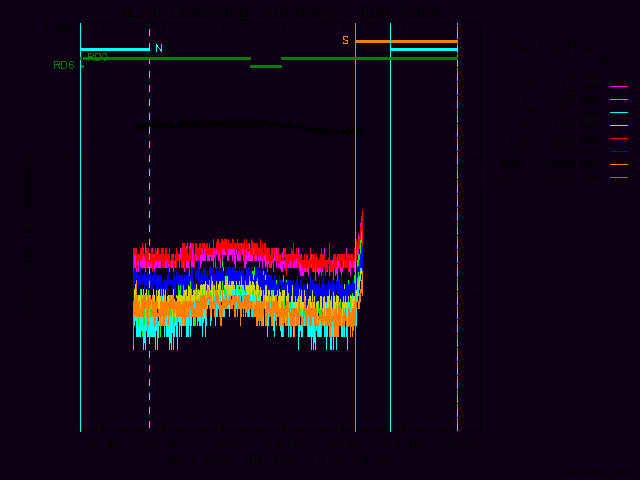The height and width of the screenshot is (480, 640).
Task: Click the cyan 25 - 50 keV legend line
Action: tap(619, 113)
